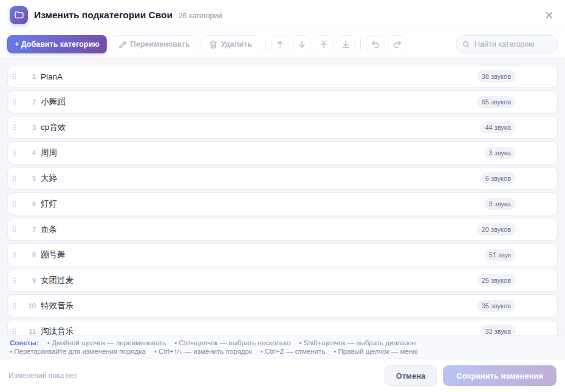Cancel with the Отмена button
This screenshot has width=565, height=392.
pos(411,376)
